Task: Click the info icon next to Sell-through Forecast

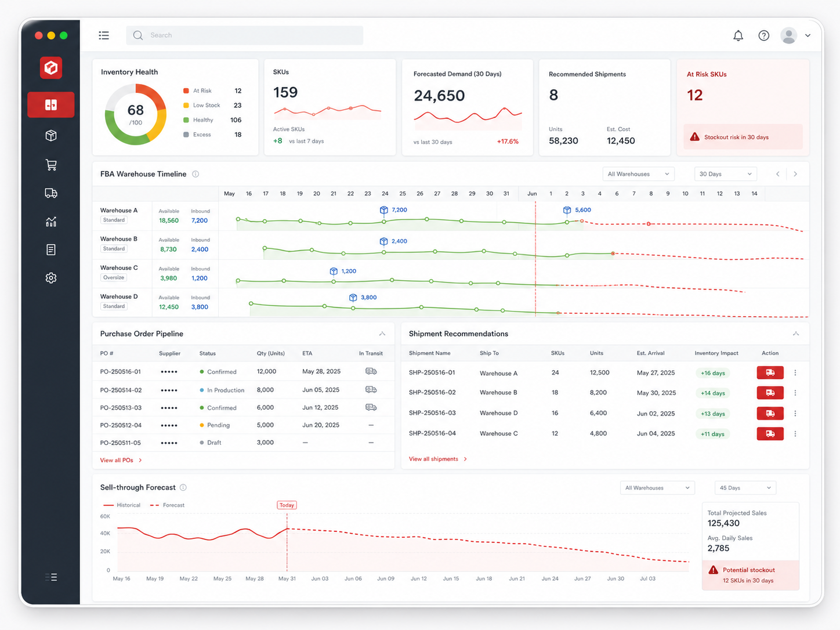Action: [x=183, y=487]
